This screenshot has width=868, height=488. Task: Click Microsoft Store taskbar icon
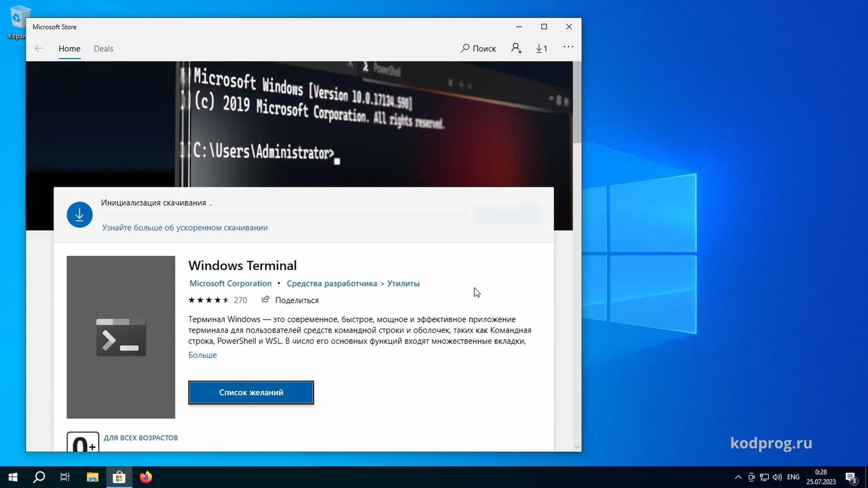(x=119, y=477)
